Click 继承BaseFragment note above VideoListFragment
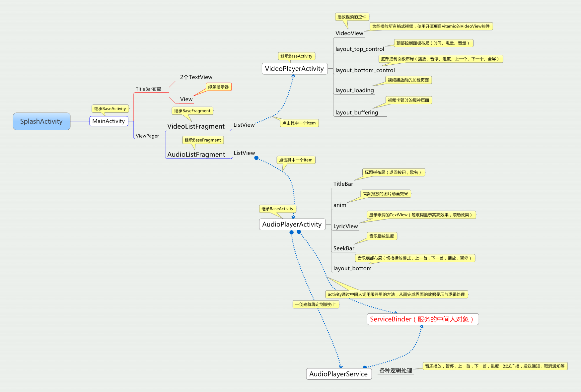Viewport: 581px width, 392px height. click(192, 111)
